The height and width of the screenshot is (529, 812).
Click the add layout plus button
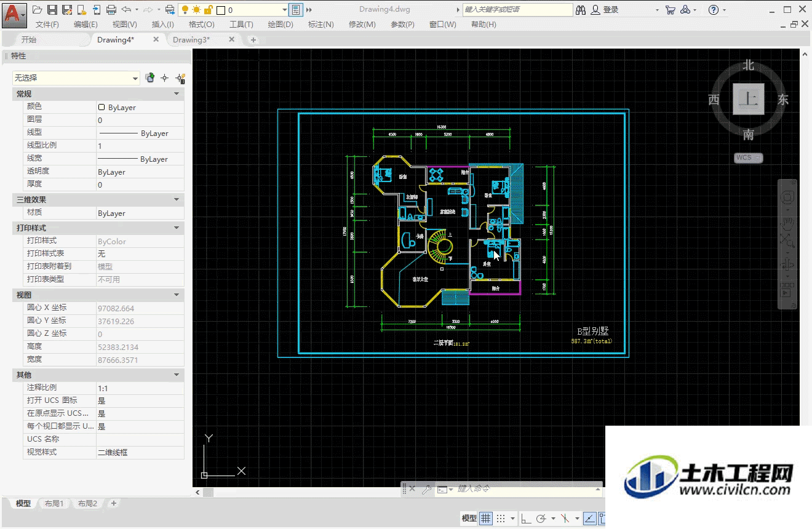tap(113, 503)
